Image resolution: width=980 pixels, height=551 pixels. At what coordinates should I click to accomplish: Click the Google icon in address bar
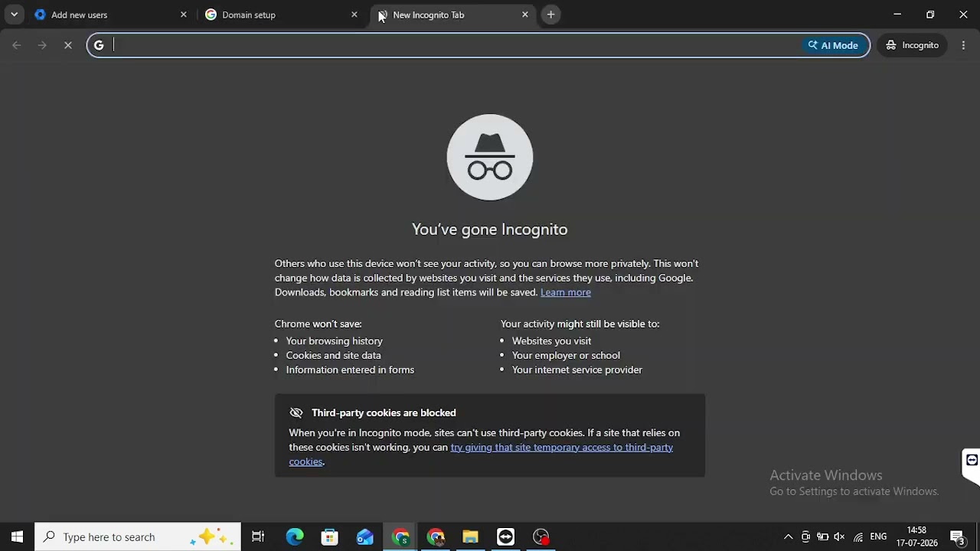(x=99, y=45)
